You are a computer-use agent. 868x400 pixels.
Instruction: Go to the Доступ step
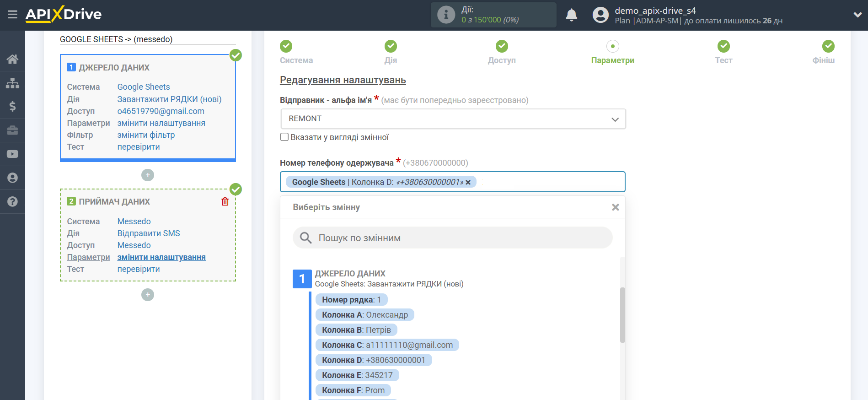502,53
